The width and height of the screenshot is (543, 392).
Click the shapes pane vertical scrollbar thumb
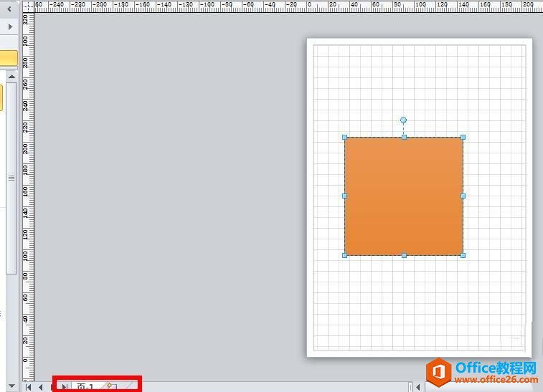point(11,177)
